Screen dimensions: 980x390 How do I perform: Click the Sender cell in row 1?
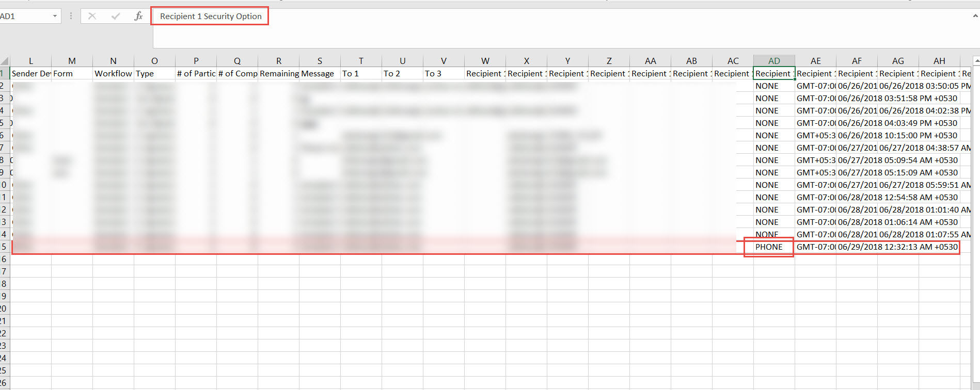(x=31, y=74)
